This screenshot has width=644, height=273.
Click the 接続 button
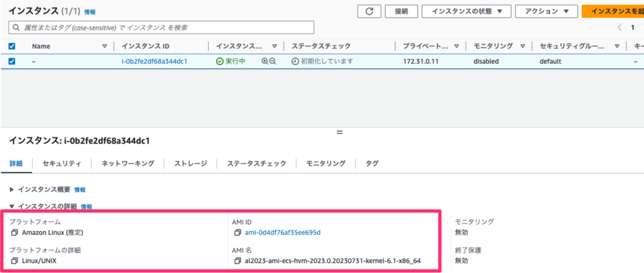pos(401,11)
